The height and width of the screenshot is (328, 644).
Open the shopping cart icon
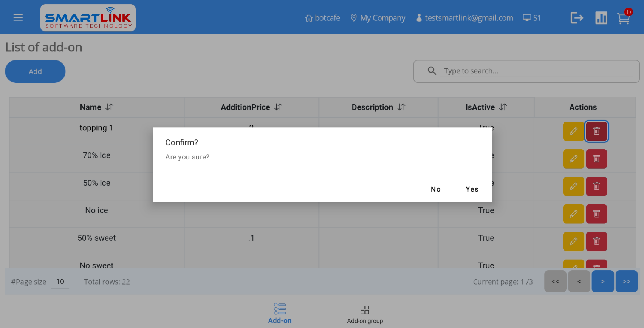tap(624, 18)
